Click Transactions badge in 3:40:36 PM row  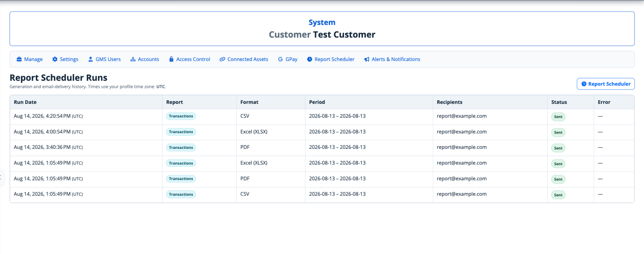tap(181, 148)
